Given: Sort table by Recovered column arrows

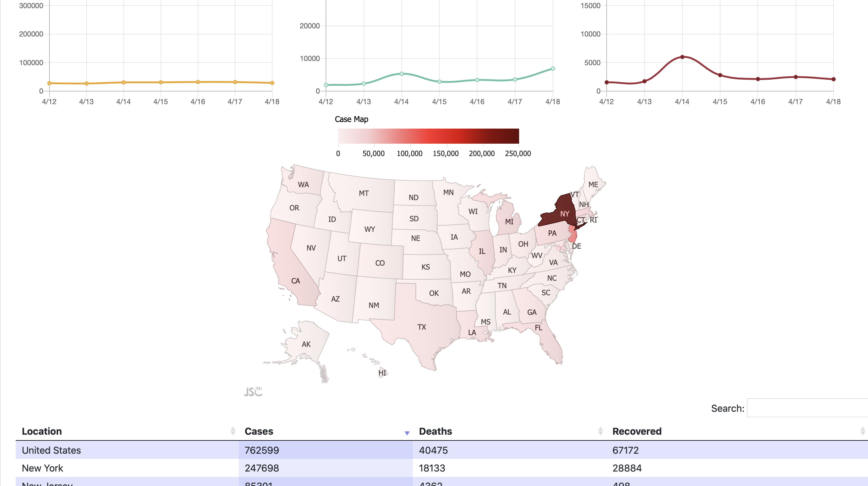Looking at the screenshot, I should (863, 431).
